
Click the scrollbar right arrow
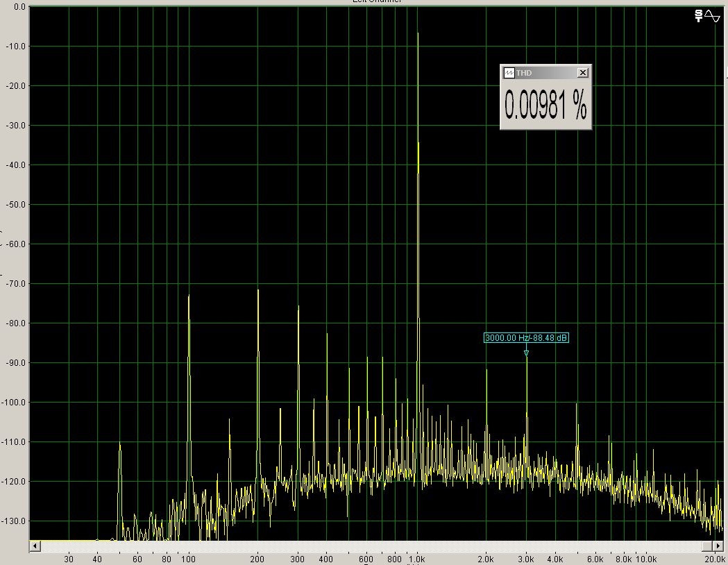tap(718, 546)
